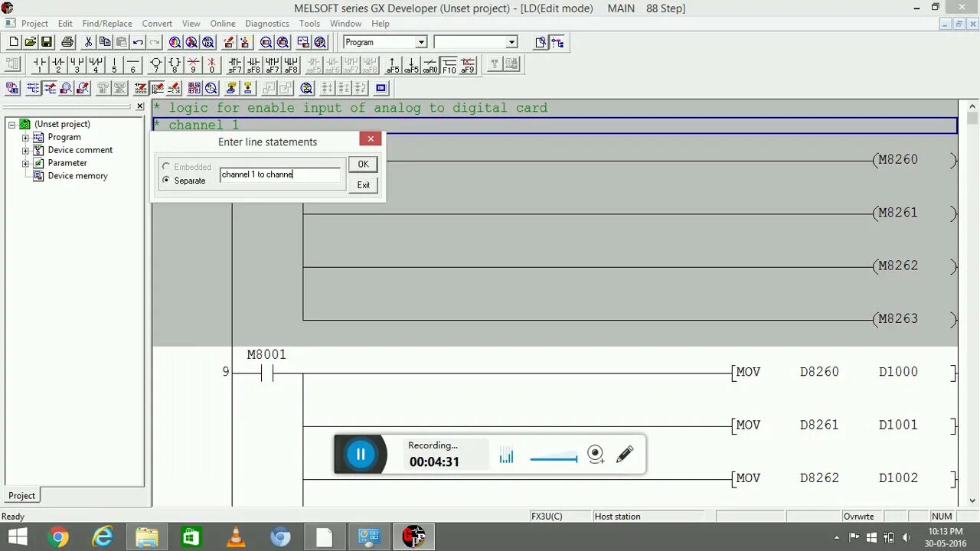Click OK in Enter line statements dialog
This screenshot has height=551, width=980.
click(363, 165)
